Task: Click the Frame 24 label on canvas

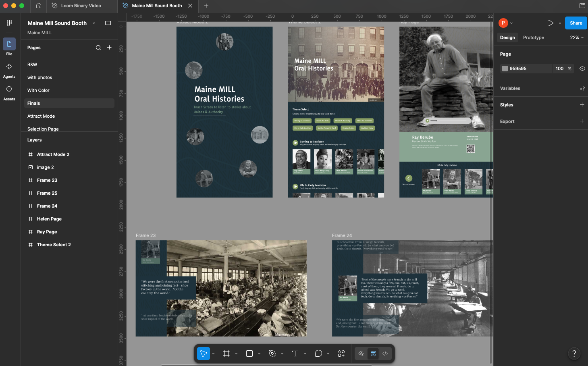Action: point(342,235)
